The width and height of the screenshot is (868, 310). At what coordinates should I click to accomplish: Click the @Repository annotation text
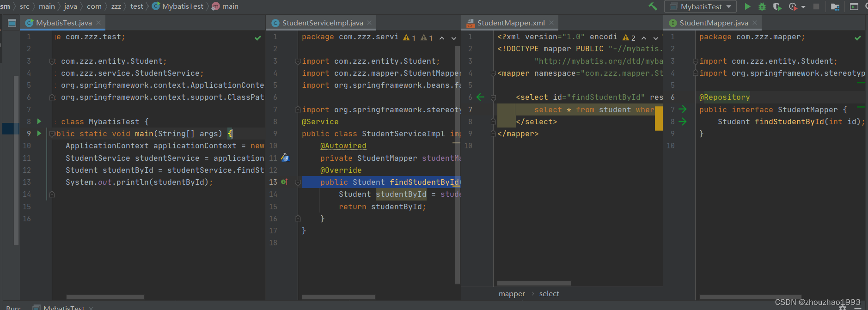point(725,97)
